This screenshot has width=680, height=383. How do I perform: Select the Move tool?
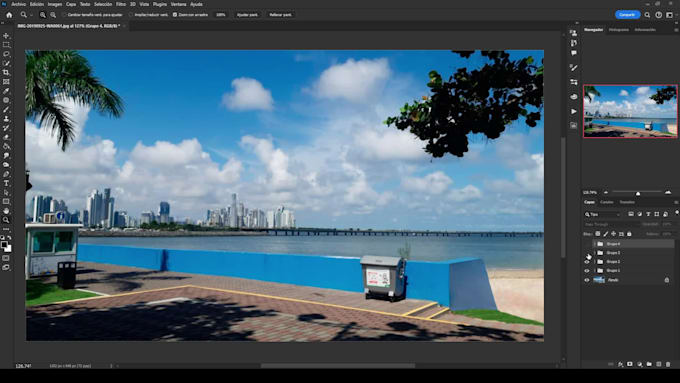[x=6, y=36]
